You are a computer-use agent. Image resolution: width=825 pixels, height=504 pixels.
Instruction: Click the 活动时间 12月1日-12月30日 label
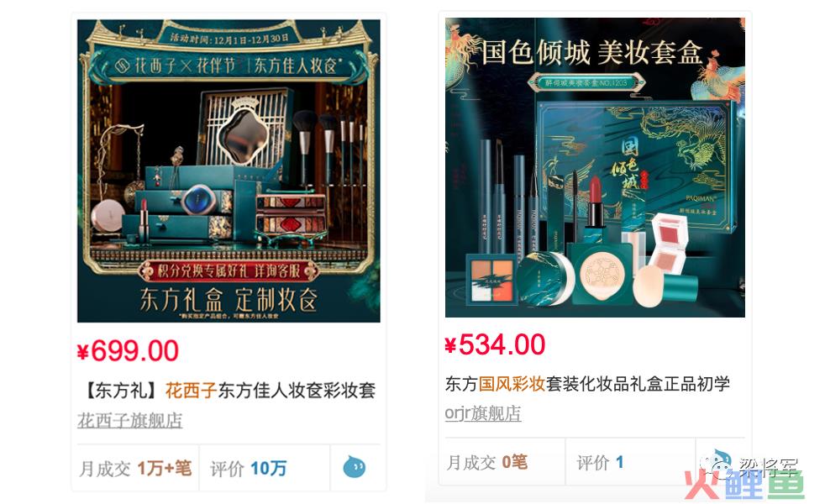coord(229,38)
